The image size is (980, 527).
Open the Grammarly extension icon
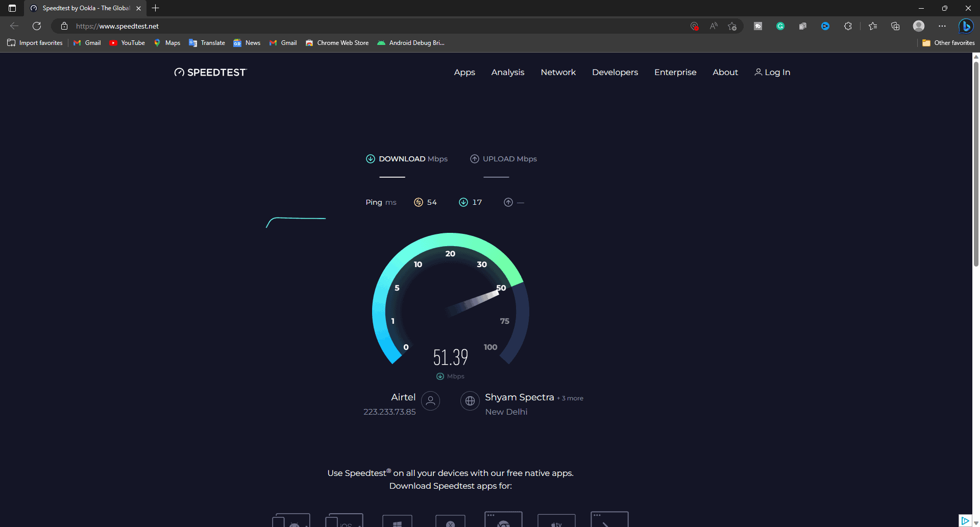[x=780, y=26]
